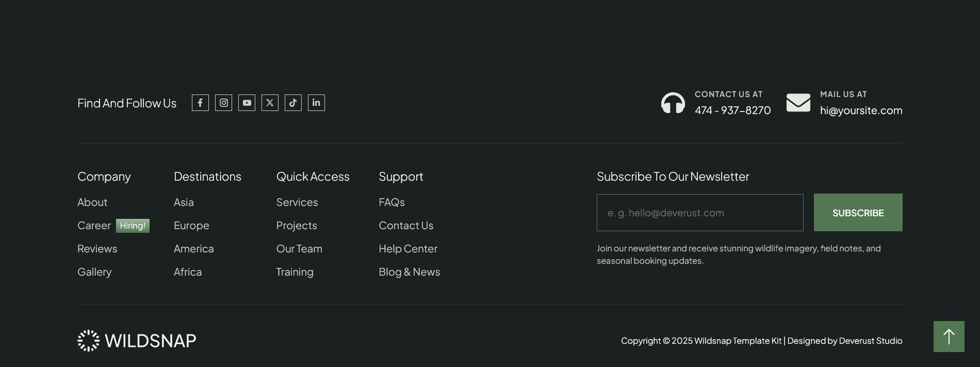Screen dimensions: 980x367
Task: Open the Services link
Action: coord(297,202)
